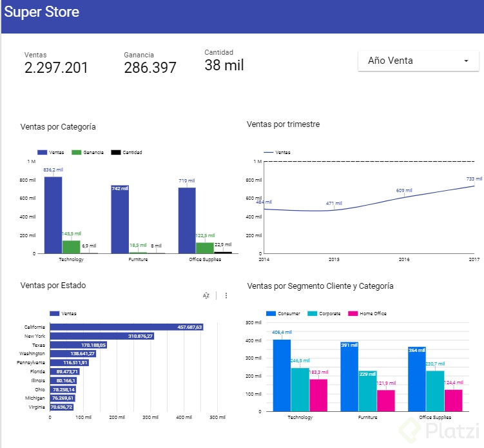Click the California bar 457.687,63
This screenshot has width=484, height=448.
[126, 327]
